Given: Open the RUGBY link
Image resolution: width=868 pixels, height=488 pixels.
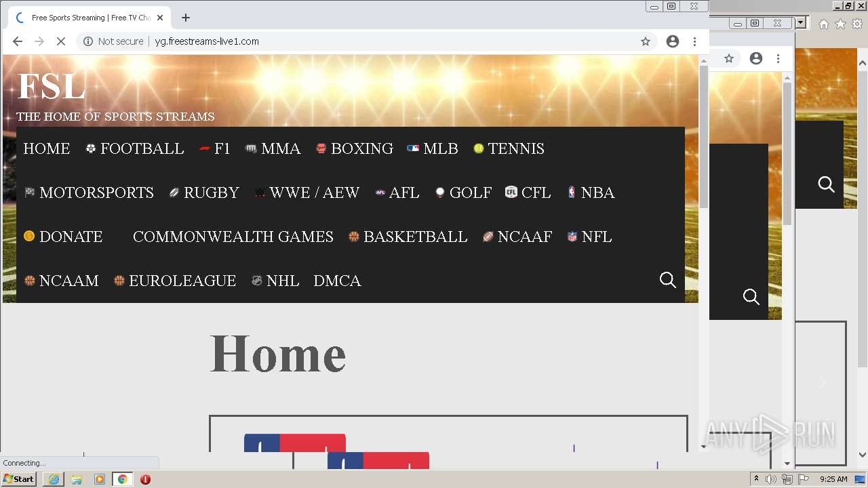Looking at the screenshot, I should pos(204,192).
